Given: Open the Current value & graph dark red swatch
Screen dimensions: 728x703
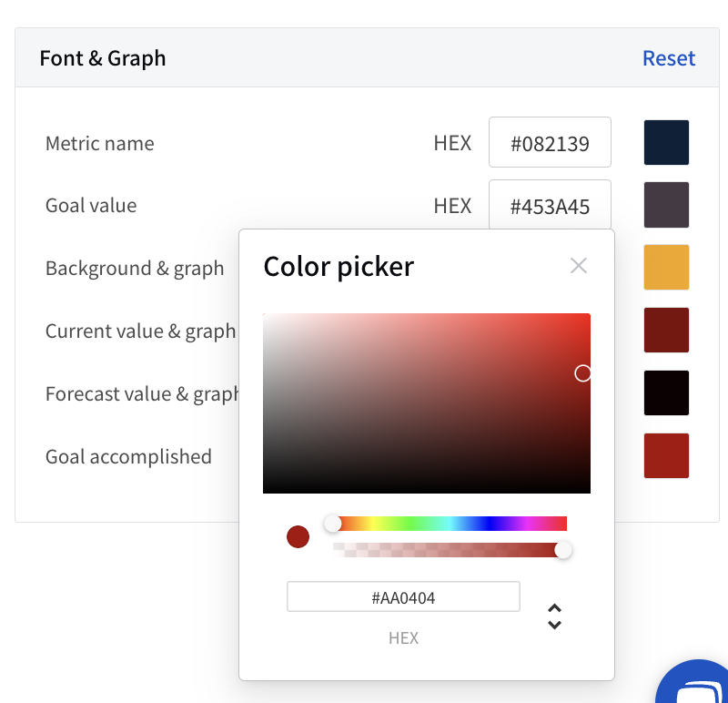Looking at the screenshot, I should pyautogui.click(x=666, y=330).
